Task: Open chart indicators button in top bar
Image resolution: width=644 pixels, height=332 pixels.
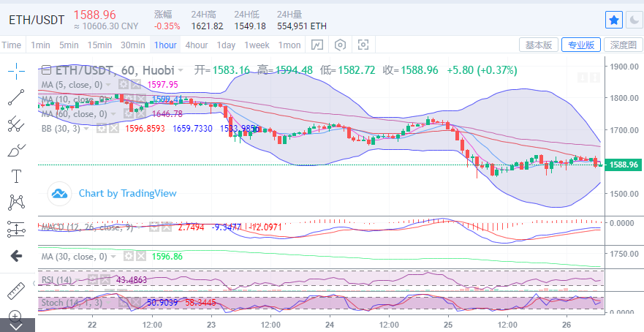Action: coord(317,45)
